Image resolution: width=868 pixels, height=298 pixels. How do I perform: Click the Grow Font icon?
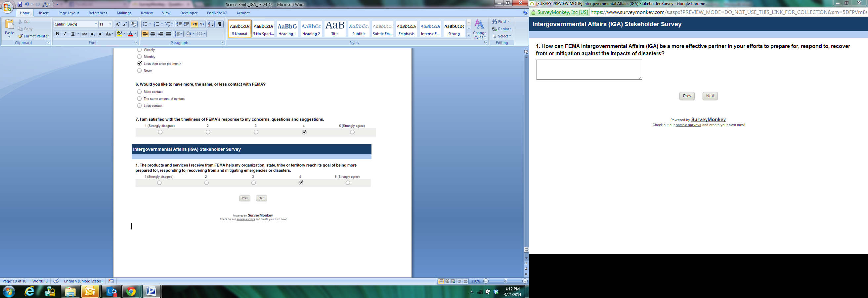point(117,24)
